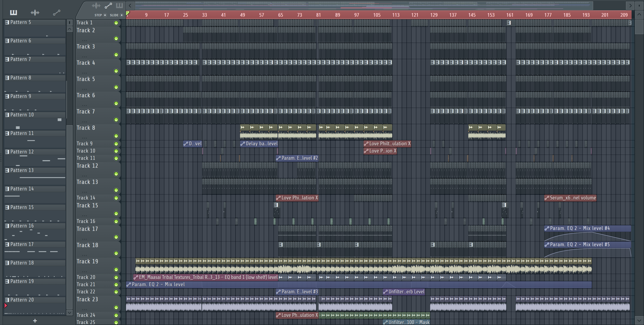Click the Love Philt..ulation X clip icon on Track 9
The image size is (644, 325).
[x=366, y=144]
